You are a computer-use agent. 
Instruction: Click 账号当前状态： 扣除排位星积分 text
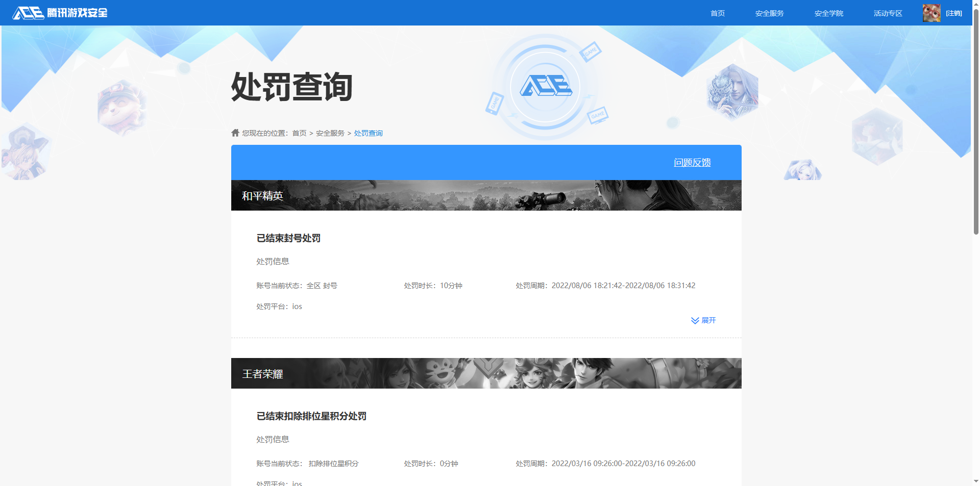click(x=307, y=464)
